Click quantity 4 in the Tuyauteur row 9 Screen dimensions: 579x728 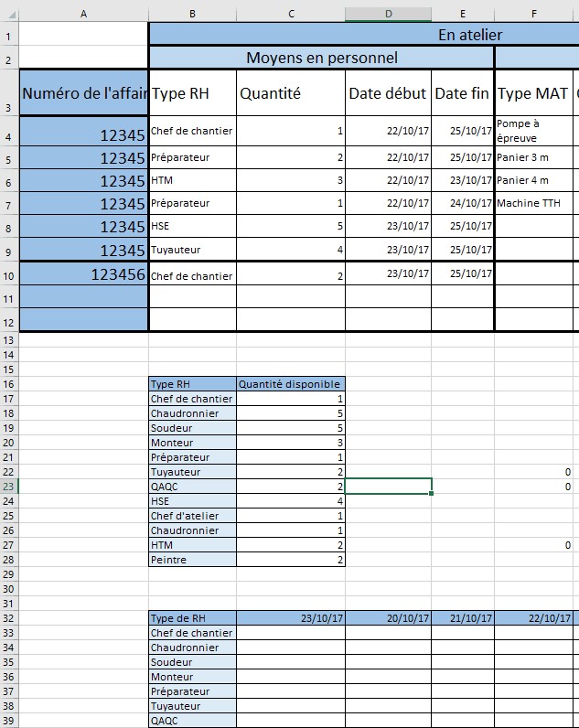291,250
